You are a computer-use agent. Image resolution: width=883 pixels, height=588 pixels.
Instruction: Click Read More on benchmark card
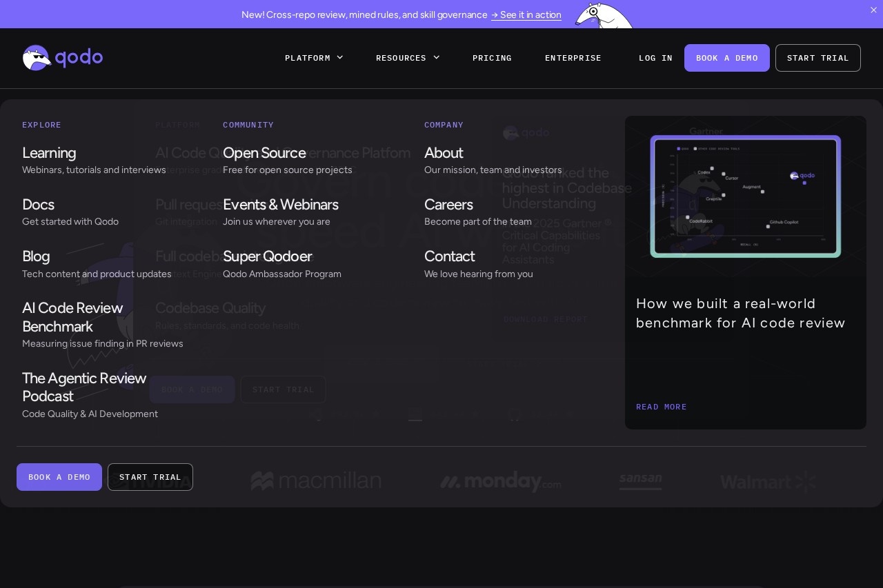(x=662, y=407)
